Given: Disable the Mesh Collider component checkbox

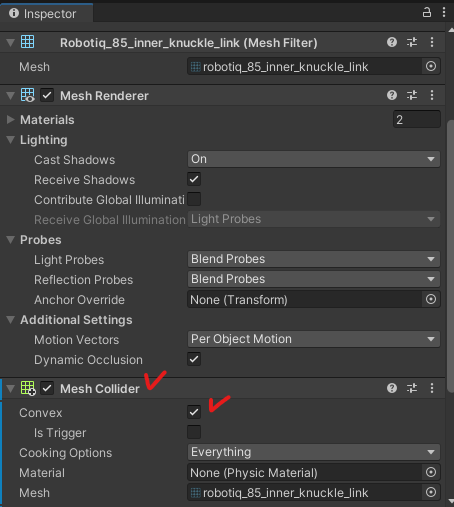Looking at the screenshot, I should 47,388.
